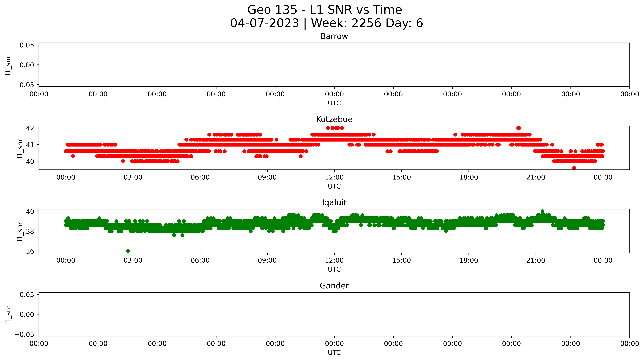Click the 42 y-tick on Kotzebue plot
644x361 pixels.
[x=30, y=128]
